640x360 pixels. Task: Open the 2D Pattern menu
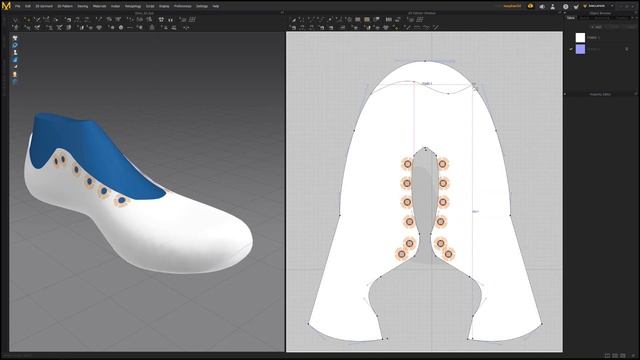pyautogui.click(x=65, y=6)
